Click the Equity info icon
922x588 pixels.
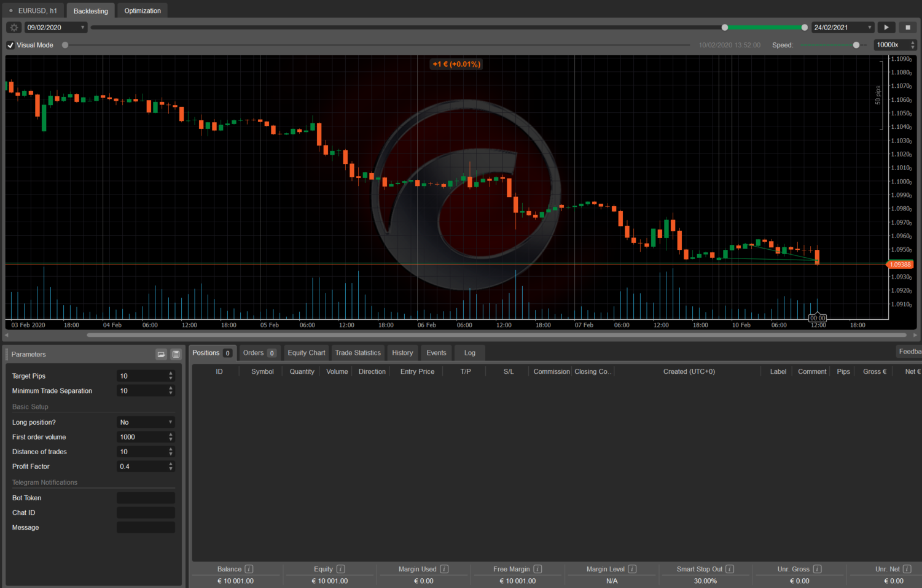pos(340,569)
